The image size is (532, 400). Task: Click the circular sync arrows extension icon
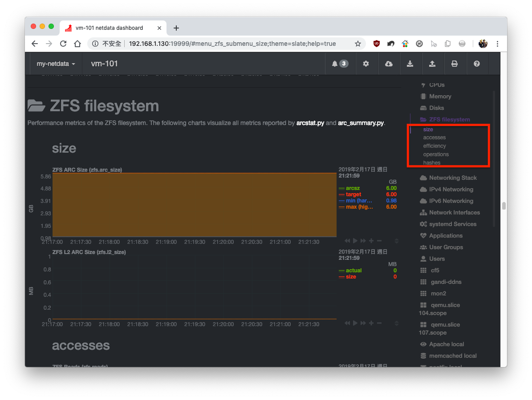[419, 44]
